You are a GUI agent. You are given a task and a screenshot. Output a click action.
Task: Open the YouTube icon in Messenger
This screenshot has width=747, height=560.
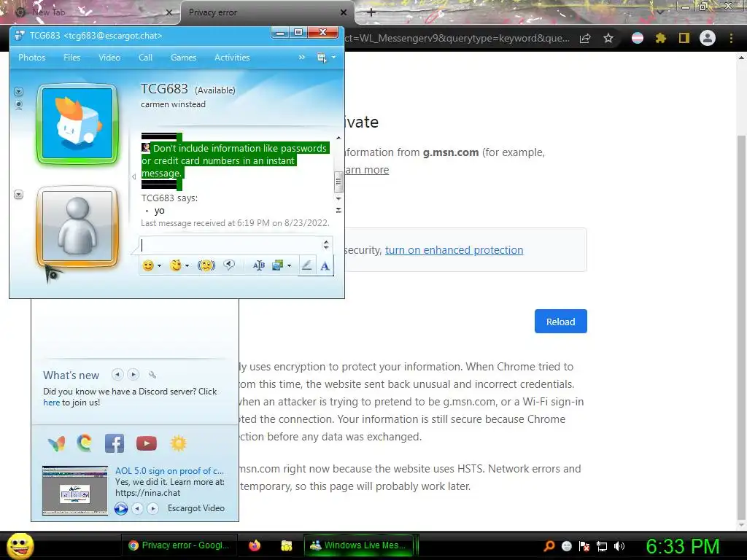[146, 443]
